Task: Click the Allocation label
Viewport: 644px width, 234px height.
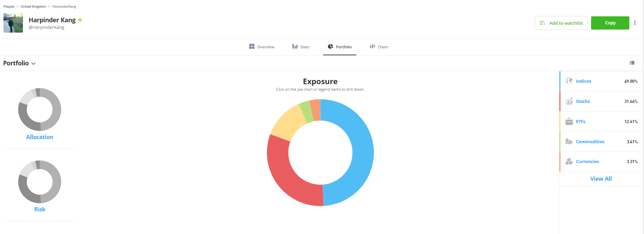Action: (40, 137)
